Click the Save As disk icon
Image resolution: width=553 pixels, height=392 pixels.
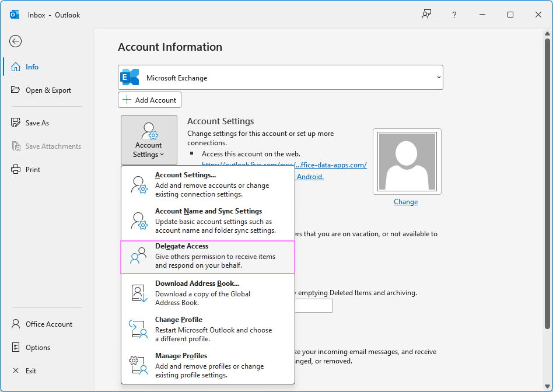click(16, 123)
